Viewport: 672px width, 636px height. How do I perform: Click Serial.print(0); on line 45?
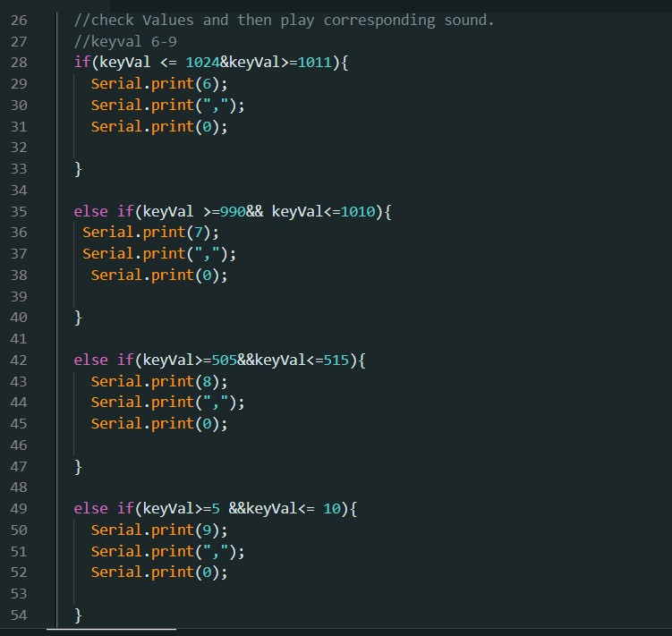pyautogui.click(x=159, y=424)
